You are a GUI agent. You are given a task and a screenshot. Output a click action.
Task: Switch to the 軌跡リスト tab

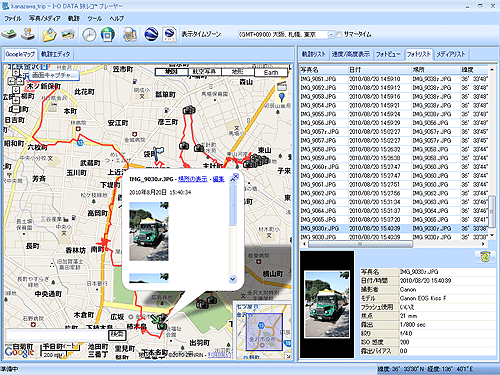coord(313,54)
